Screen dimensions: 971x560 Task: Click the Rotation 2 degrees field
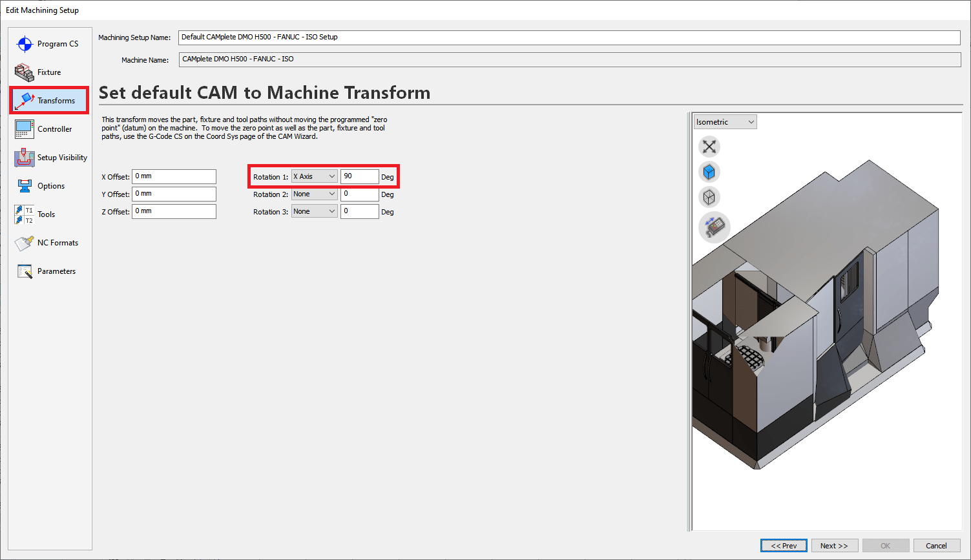tap(359, 194)
